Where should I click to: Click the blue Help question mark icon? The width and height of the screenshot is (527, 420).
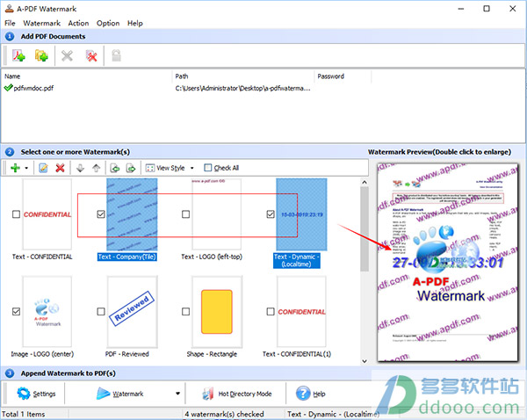(x=303, y=394)
